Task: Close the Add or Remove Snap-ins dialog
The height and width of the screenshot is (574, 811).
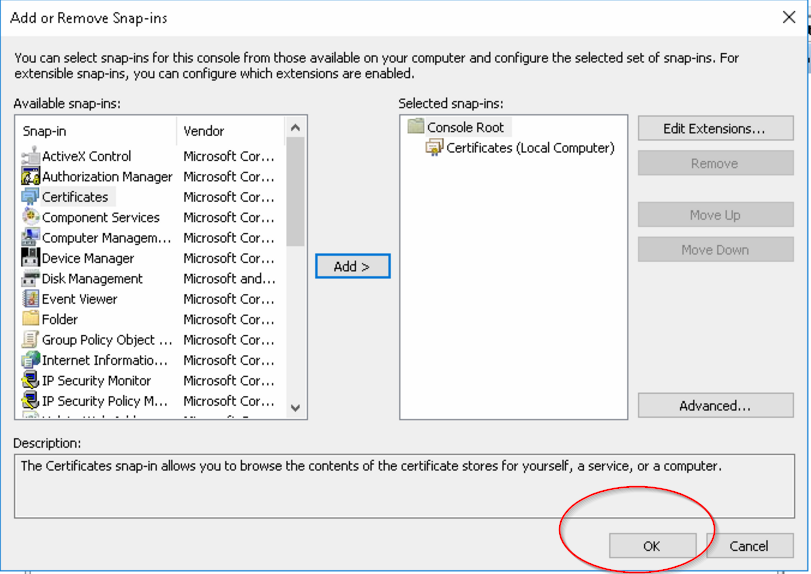Action: point(789,18)
